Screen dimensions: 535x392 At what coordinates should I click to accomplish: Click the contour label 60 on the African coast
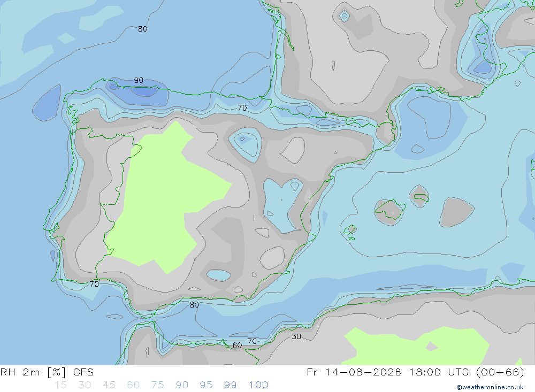tap(238, 345)
